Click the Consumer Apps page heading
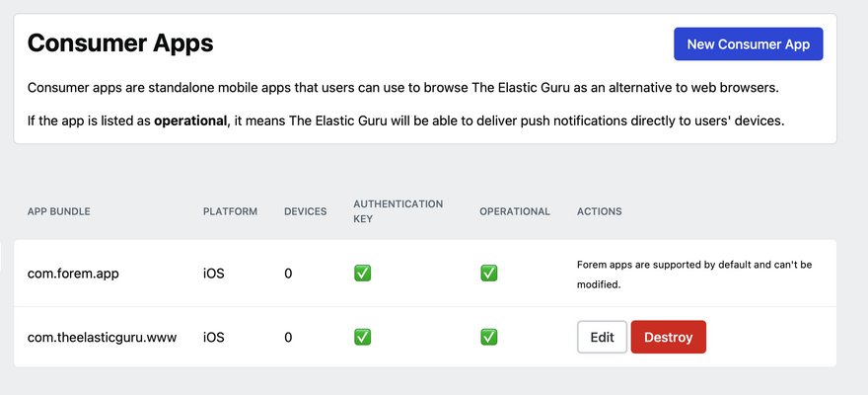Screen dimensions: 868x395 120,43
